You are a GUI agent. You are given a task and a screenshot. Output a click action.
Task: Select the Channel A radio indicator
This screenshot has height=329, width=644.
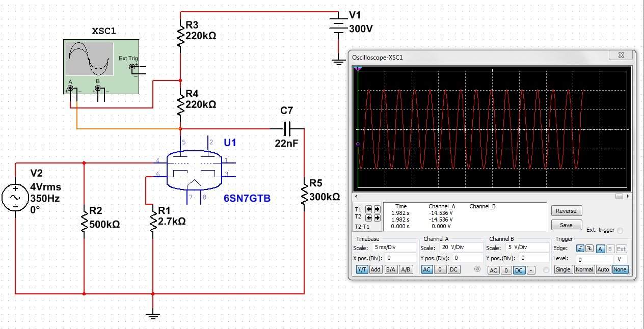[x=477, y=269]
